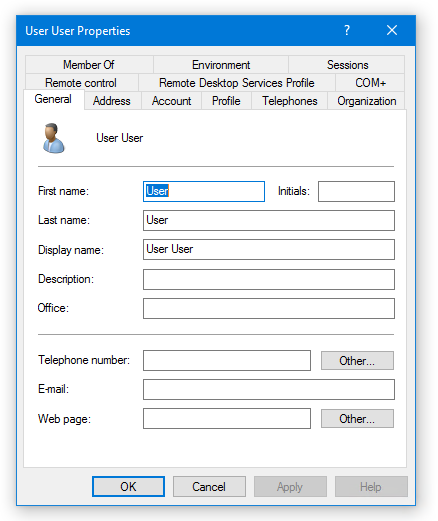The height and width of the screenshot is (521, 438).
Task: Switch to the Address tab
Action: coord(112,101)
